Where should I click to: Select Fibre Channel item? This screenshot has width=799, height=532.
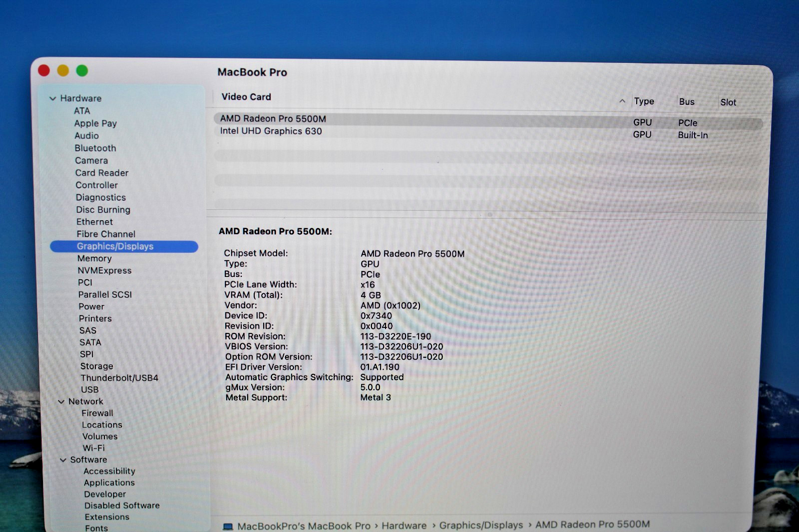point(106,234)
